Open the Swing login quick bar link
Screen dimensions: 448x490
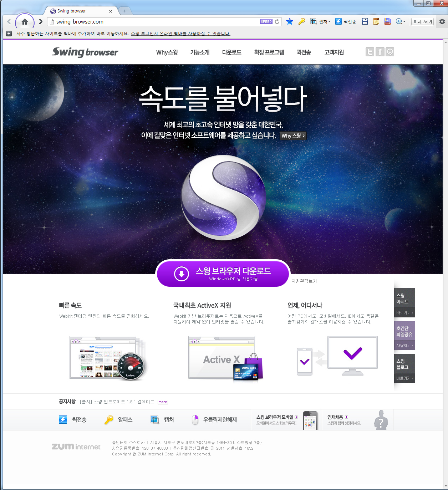click(180, 34)
